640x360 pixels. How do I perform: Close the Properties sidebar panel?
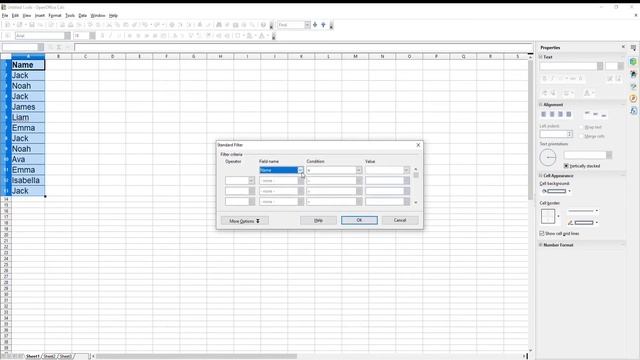623,47
